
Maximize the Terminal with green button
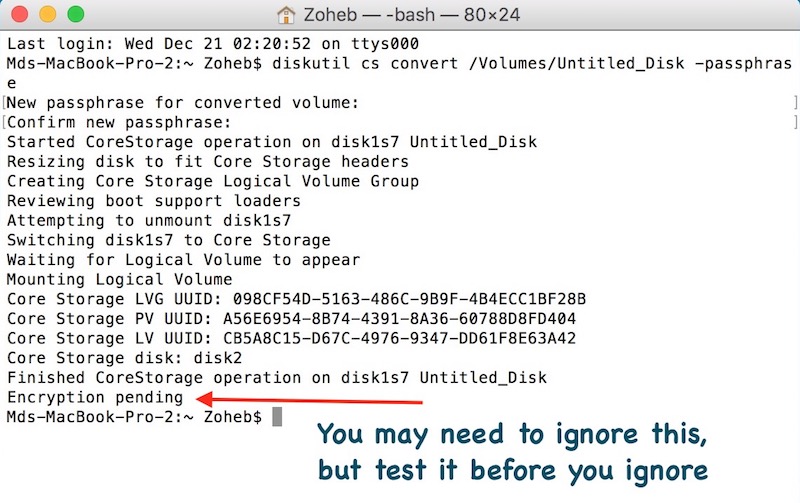pos(72,16)
